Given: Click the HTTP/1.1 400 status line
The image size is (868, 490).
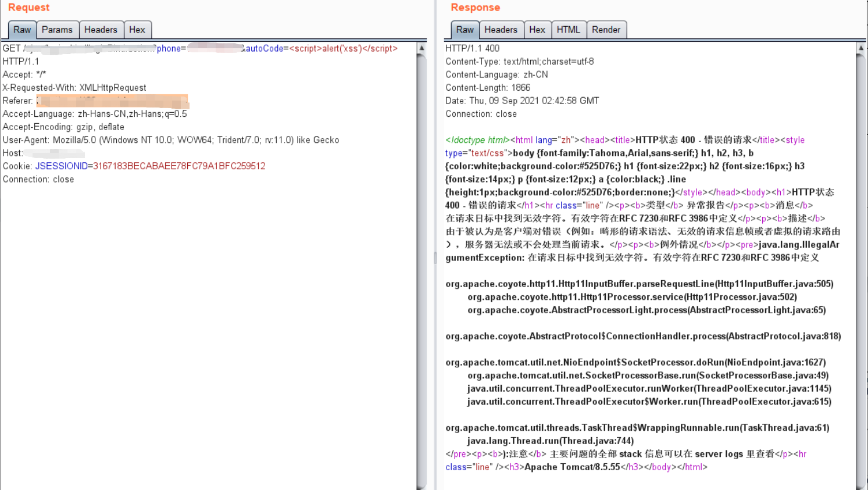Looking at the screenshot, I should (472, 48).
